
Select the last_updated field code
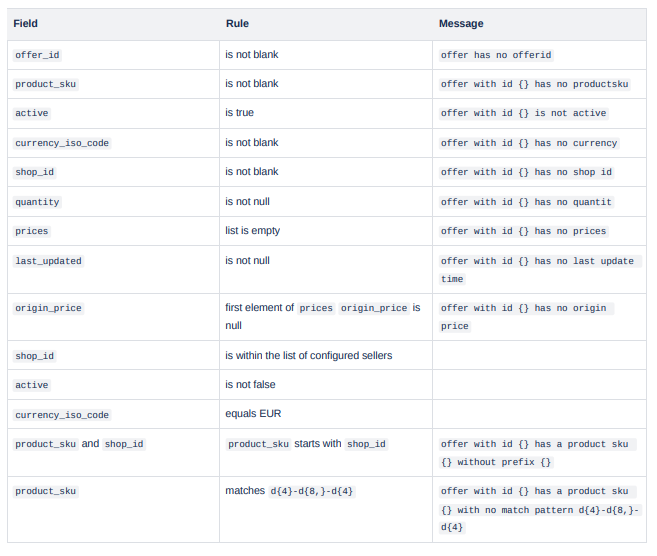[x=48, y=261]
